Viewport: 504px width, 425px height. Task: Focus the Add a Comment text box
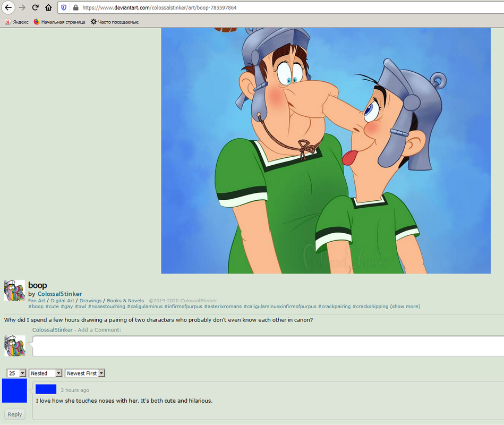[x=268, y=346]
